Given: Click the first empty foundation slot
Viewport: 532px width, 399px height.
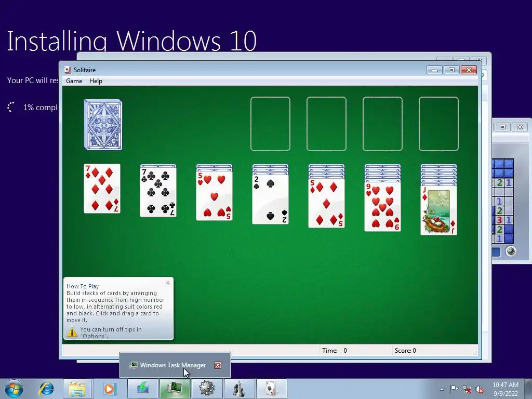Looking at the screenshot, I should pos(270,124).
